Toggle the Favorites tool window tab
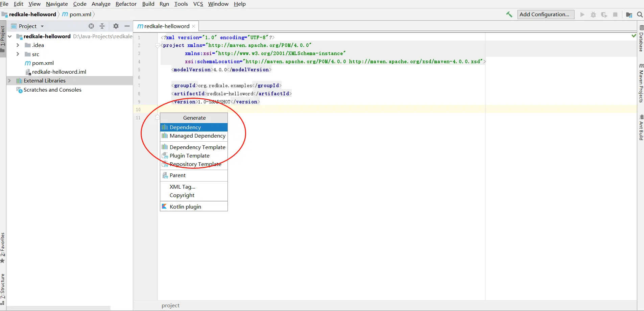This screenshot has width=644, height=311. coord(3,247)
